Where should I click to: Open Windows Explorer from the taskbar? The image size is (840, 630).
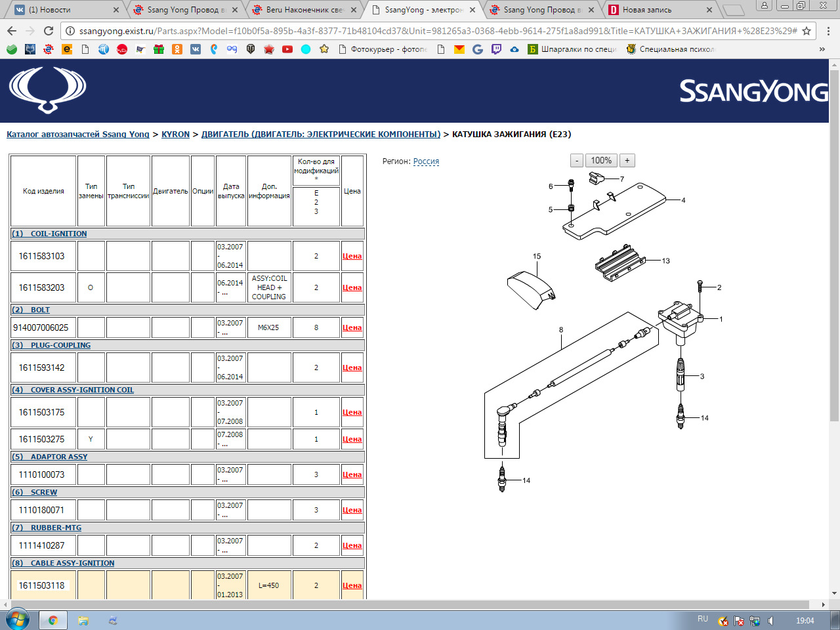[83, 619]
